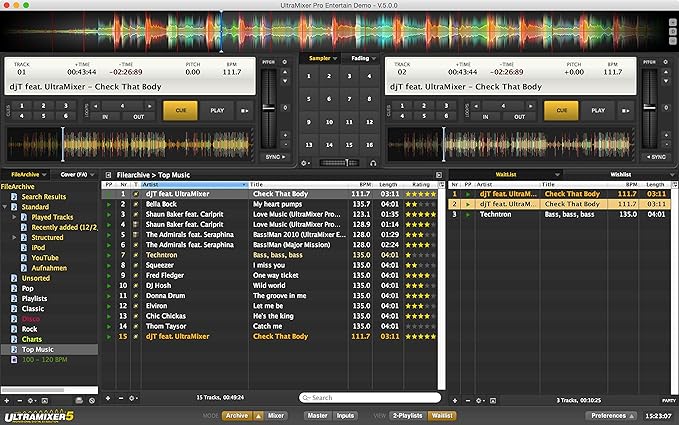This screenshot has width=679, height=425.
Task: Toggle Archive mode in bottom bar
Action: pyautogui.click(x=237, y=414)
